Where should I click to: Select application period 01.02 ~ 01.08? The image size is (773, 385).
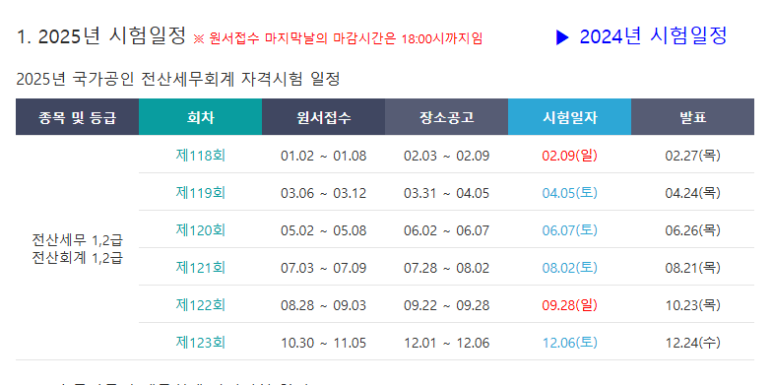click(323, 156)
